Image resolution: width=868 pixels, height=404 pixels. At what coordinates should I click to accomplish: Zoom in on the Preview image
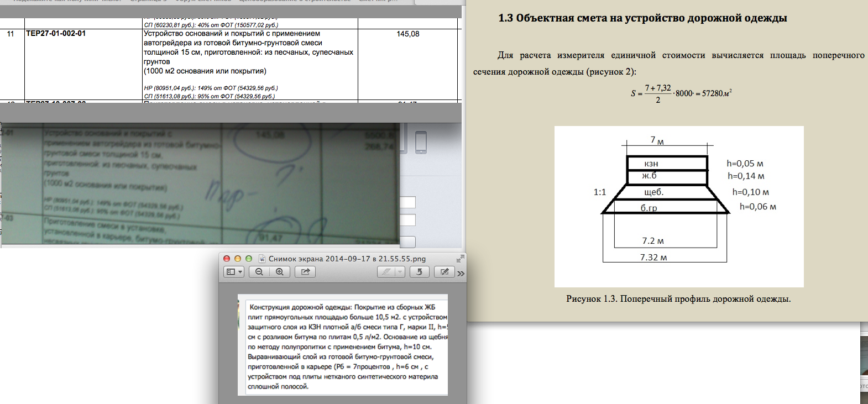[280, 272]
